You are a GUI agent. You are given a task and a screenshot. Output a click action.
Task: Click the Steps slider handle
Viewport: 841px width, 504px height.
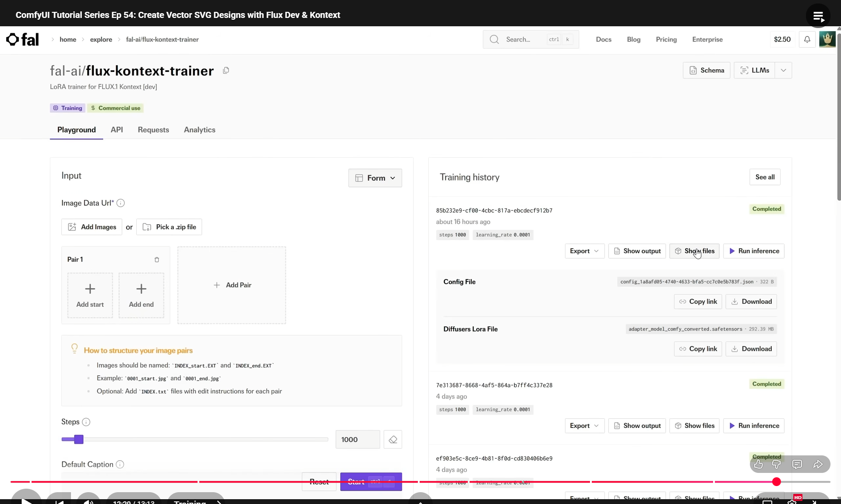pos(79,440)
